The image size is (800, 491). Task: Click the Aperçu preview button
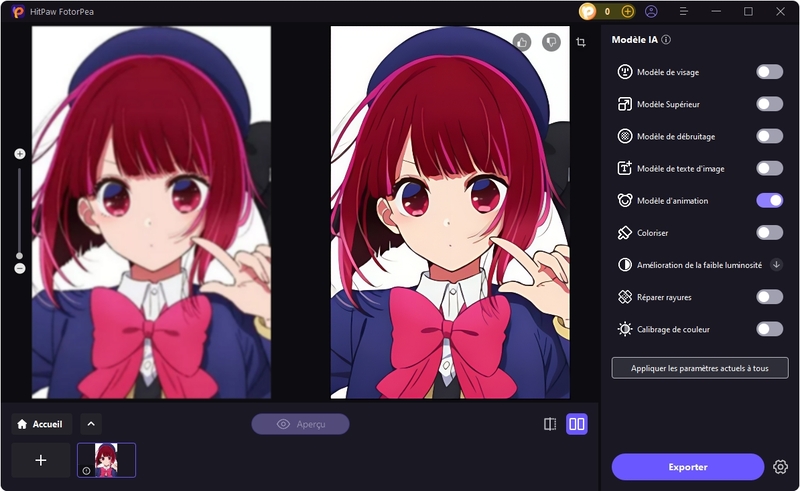(300, 424)
